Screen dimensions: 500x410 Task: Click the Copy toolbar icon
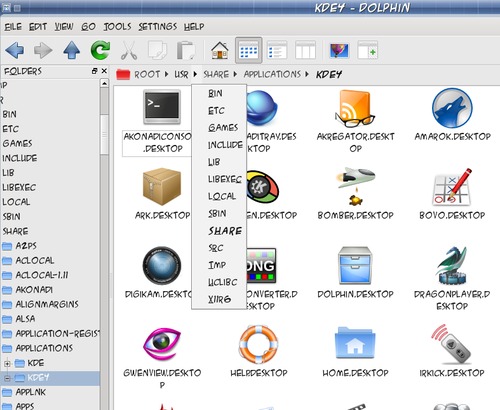click(x=157, y=51)
